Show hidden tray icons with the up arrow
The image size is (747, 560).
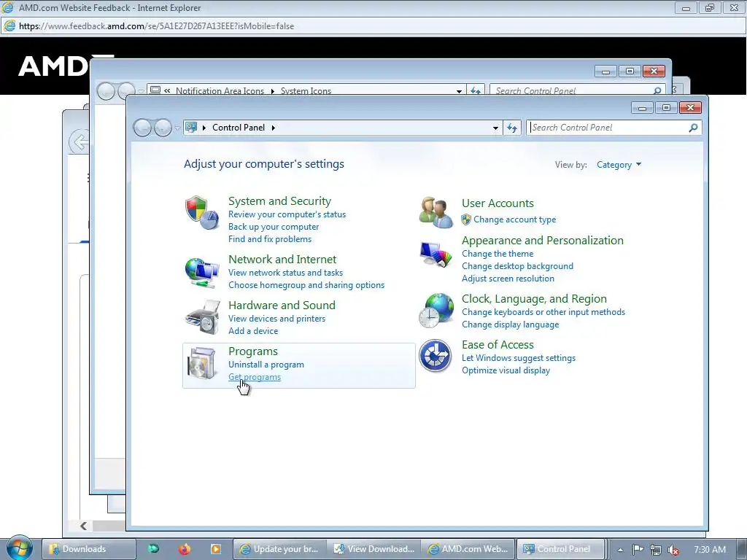tap(620, 550)
